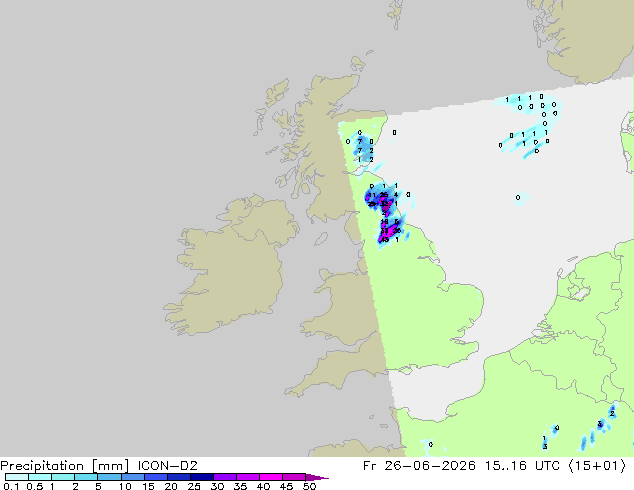Click the '45' precipitation value on map
Viewport: 634px width, 490px height.
pos(385,239)
